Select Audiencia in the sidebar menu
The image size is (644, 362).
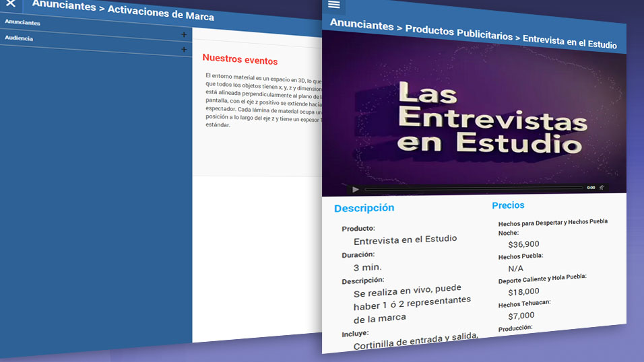click(19, 38)
